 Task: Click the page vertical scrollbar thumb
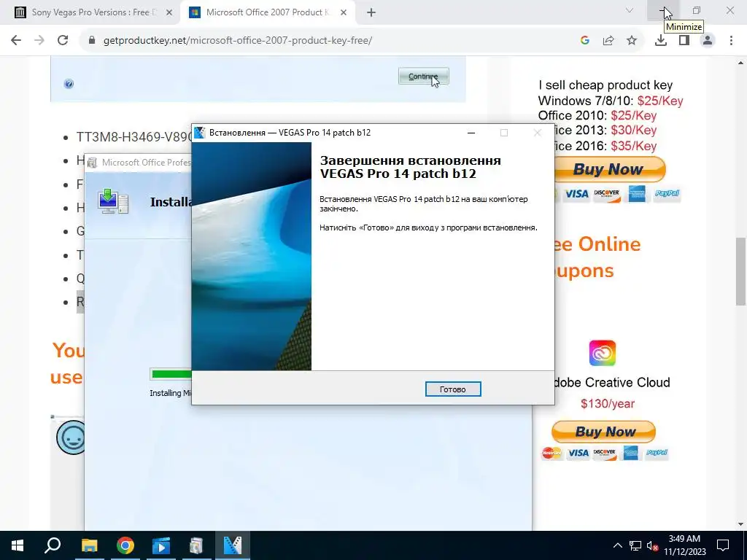click(740, 271)
